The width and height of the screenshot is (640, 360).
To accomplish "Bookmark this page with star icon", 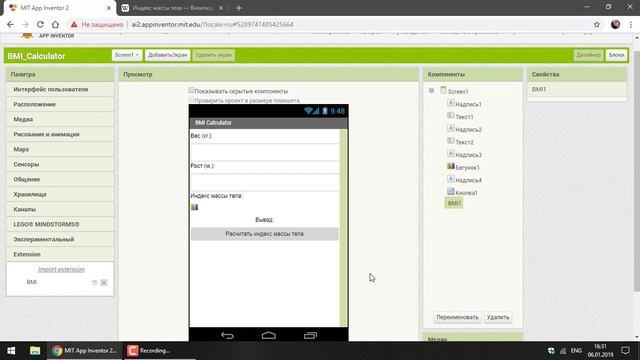I will pyautogui.click(x=597, y=24).
